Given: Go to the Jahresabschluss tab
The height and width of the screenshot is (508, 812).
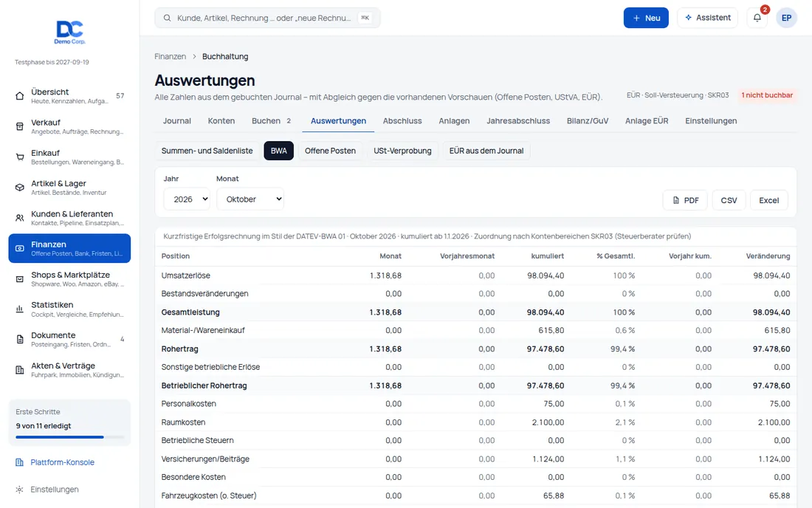Looking at the screenshot, I should pos(518,120).
